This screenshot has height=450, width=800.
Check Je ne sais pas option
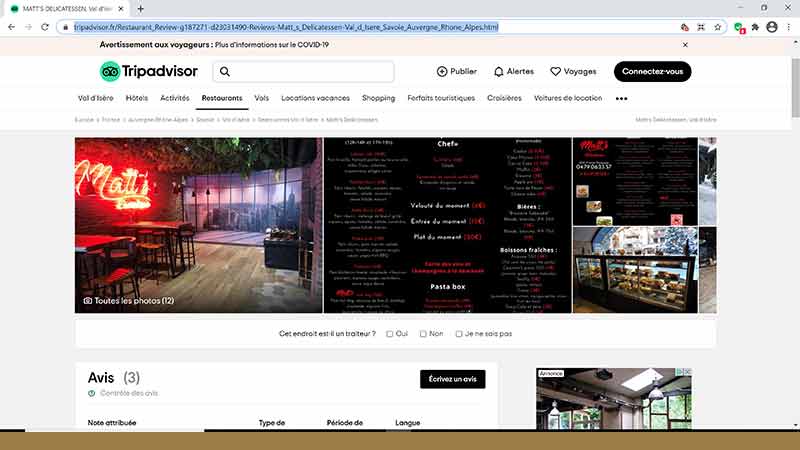pos(459,334)
